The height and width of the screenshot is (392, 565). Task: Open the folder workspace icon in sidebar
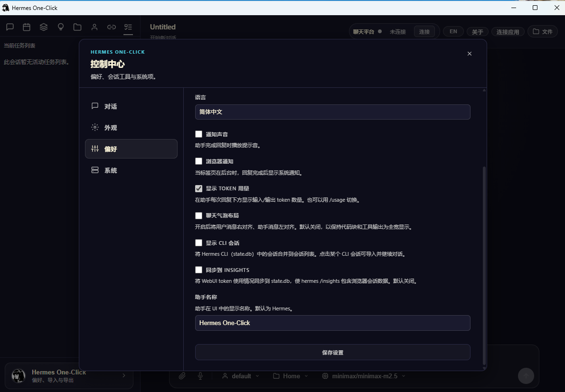click(77, 27)
